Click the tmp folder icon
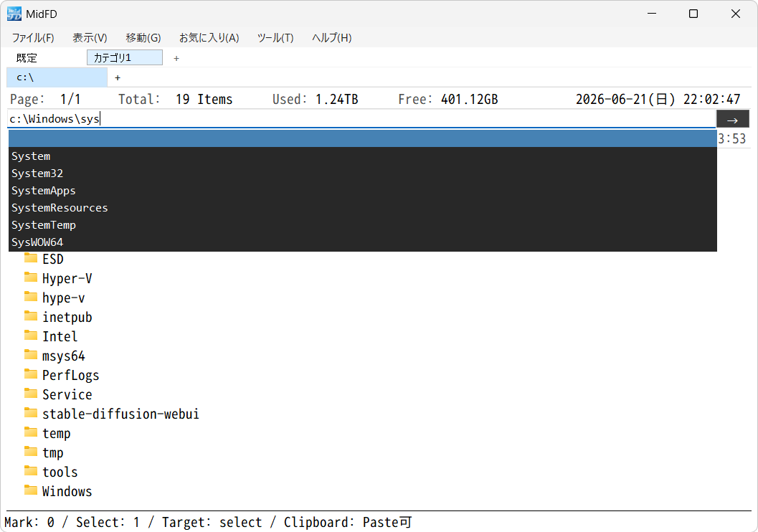The width and height of the screenshot is (758, 532). (x=30, y=452)
